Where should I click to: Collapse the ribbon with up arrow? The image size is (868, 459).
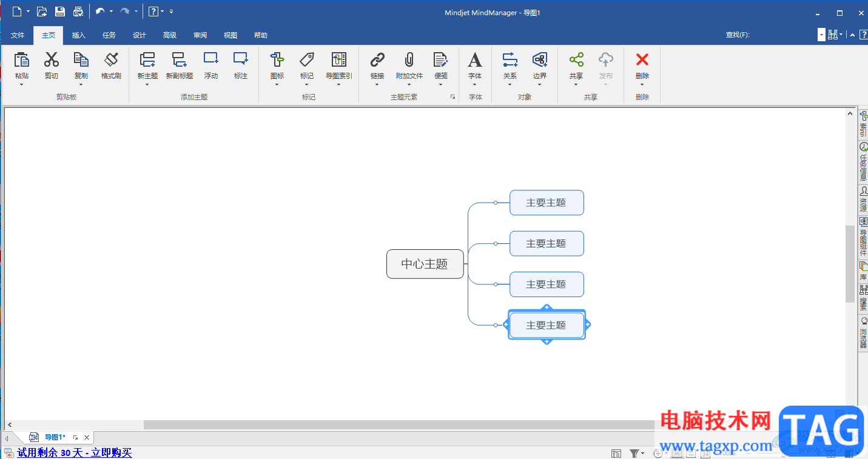tap(853, 35)
